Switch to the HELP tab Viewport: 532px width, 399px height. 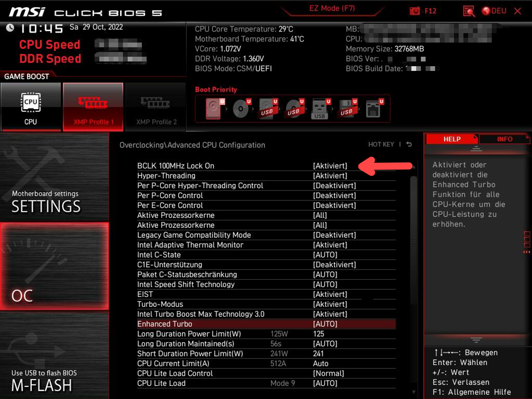pos(452,139)
